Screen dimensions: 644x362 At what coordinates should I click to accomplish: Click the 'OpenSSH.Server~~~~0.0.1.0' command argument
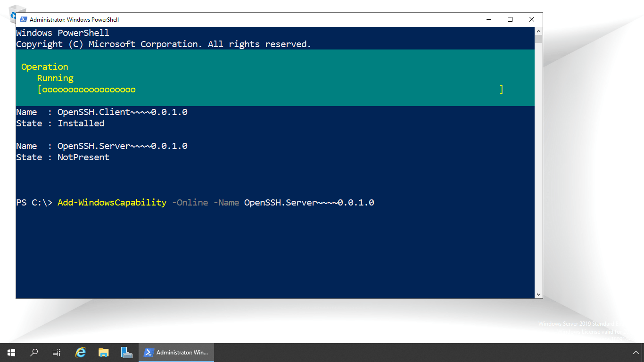(309, 203)
